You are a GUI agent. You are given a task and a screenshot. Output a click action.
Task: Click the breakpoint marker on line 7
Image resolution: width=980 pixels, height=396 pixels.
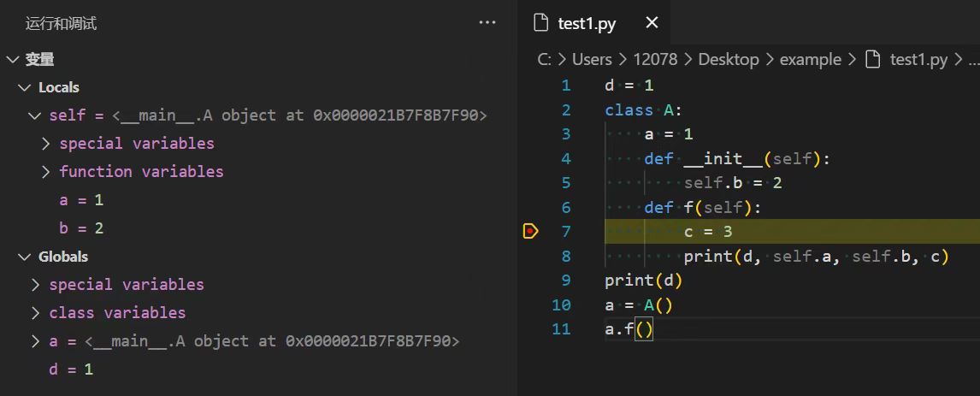530,231
